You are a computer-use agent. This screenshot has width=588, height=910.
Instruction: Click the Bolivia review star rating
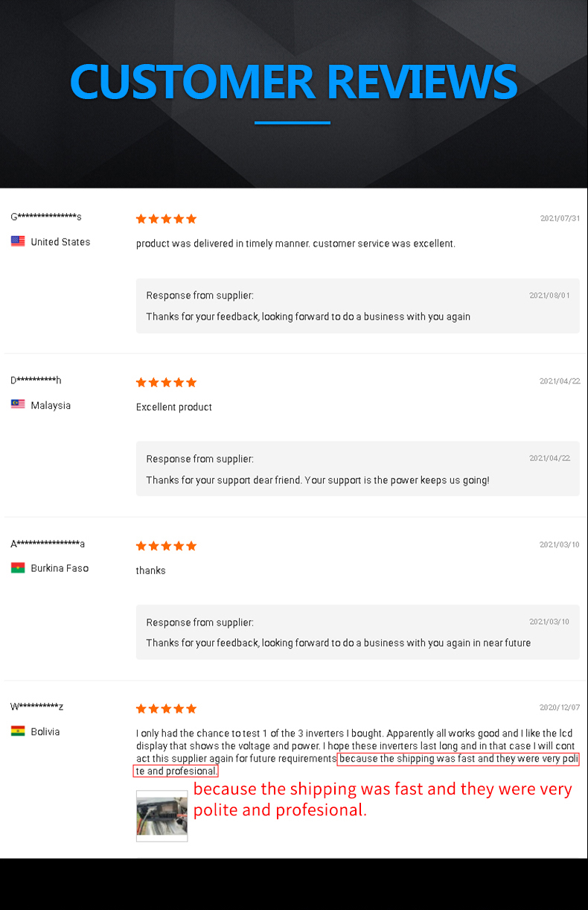click(166, 708)
